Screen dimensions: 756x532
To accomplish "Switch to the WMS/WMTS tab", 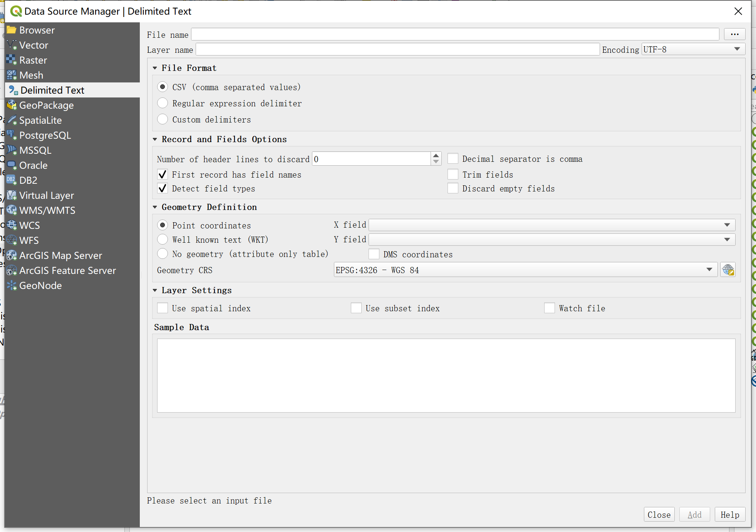I will tap(47, 210).
